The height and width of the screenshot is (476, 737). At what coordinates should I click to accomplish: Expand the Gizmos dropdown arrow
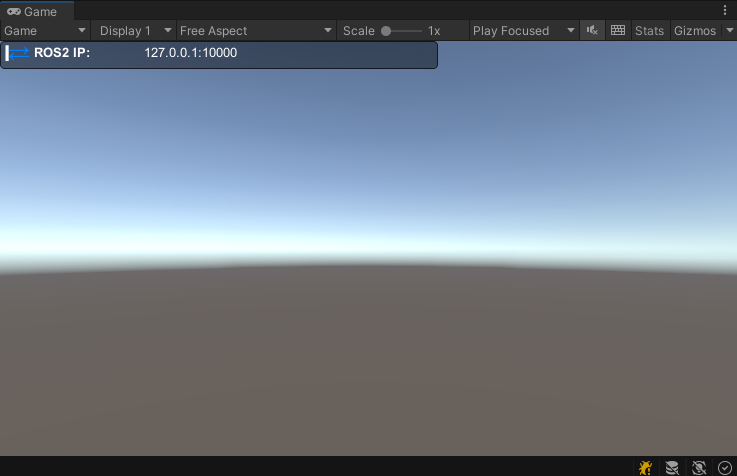[x=729, y=31]
